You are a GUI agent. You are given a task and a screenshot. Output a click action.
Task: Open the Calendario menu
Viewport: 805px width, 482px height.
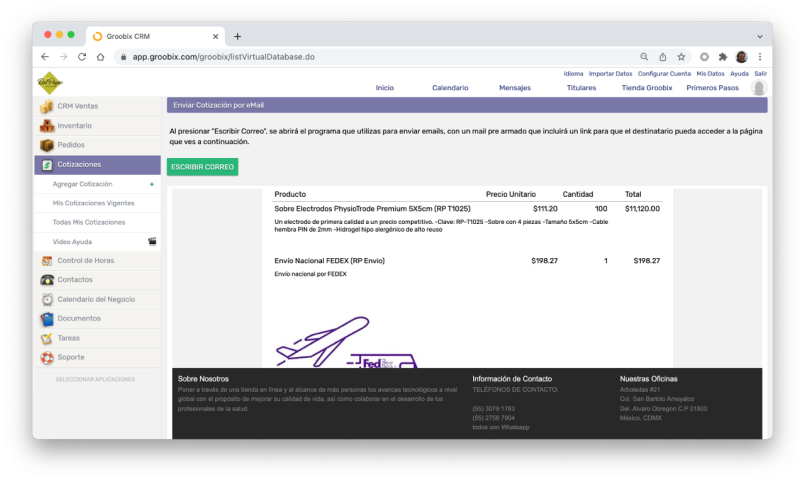[450, 88]
